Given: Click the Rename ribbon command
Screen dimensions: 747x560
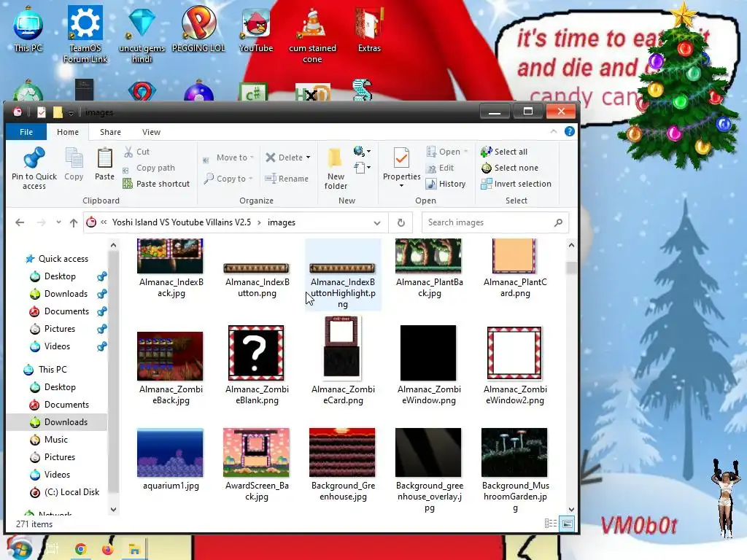Looking at the screenshot, I should (x=287, y=179).
